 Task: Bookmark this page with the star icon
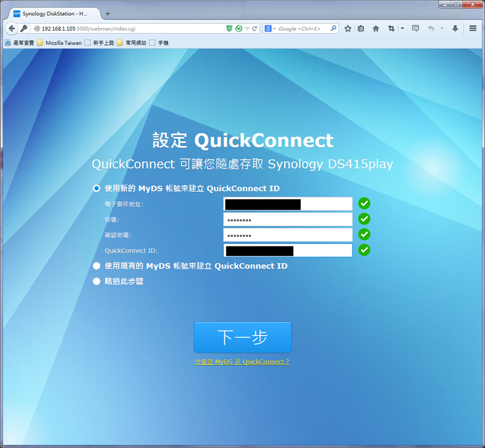pyautogui.click(x=348, y=29)
